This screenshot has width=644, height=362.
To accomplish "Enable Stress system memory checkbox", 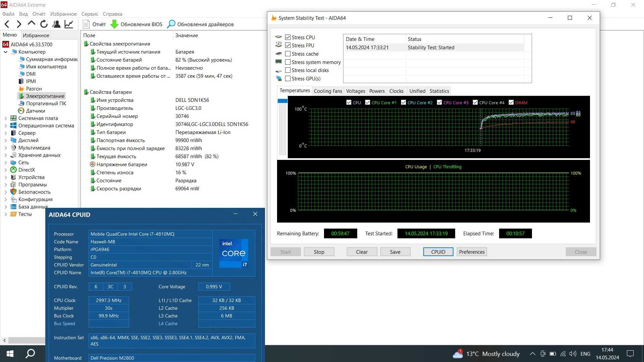I will tap(288, 62).
